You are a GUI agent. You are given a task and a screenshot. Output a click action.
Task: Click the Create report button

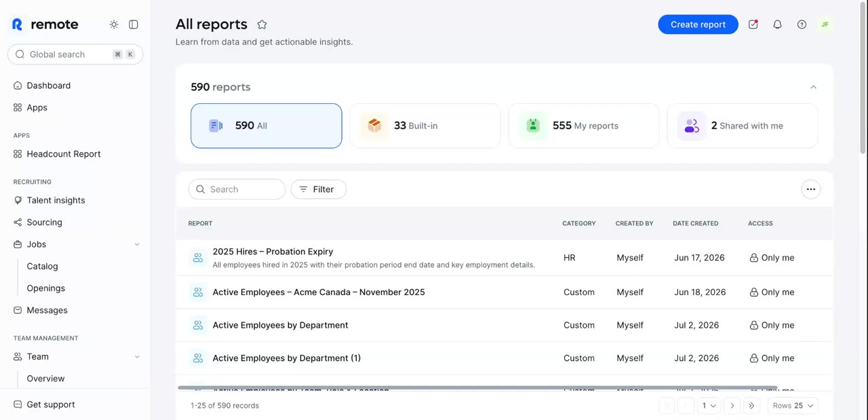coord(698,24)
